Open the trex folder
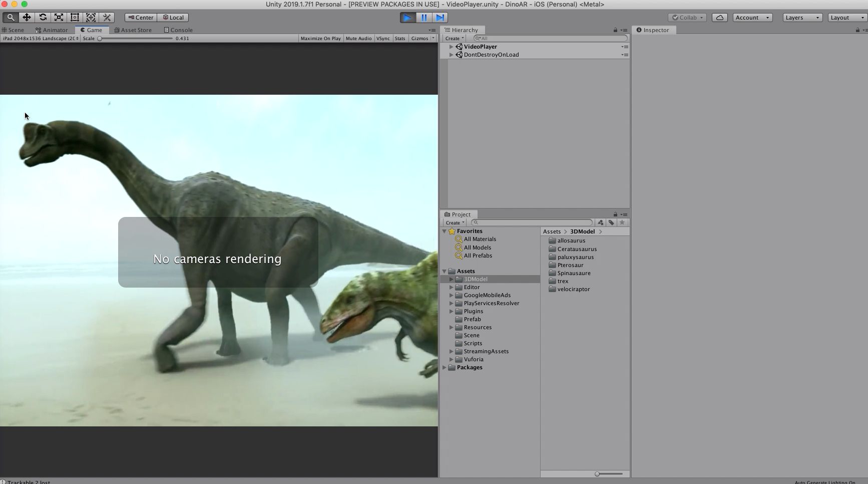Viewport: 868px width, 484px height. tap(563, 282)
